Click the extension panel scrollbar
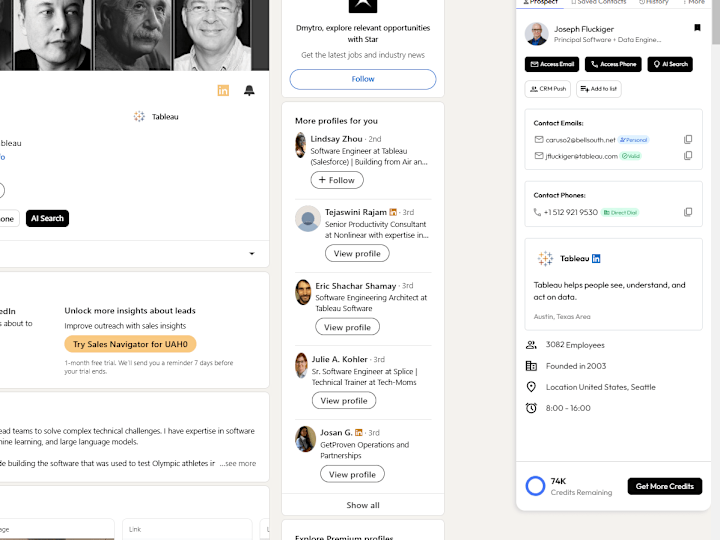 pos(716,22)
